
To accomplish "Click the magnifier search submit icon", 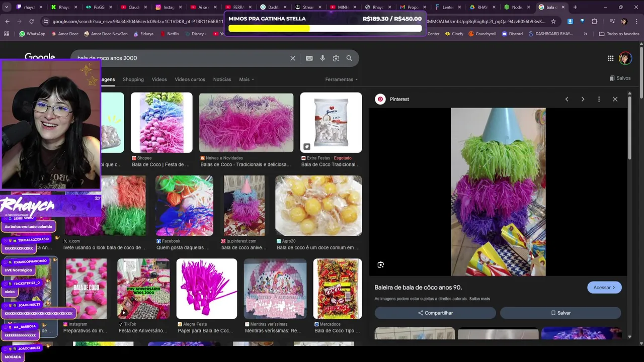I will [x=349, y=58].
